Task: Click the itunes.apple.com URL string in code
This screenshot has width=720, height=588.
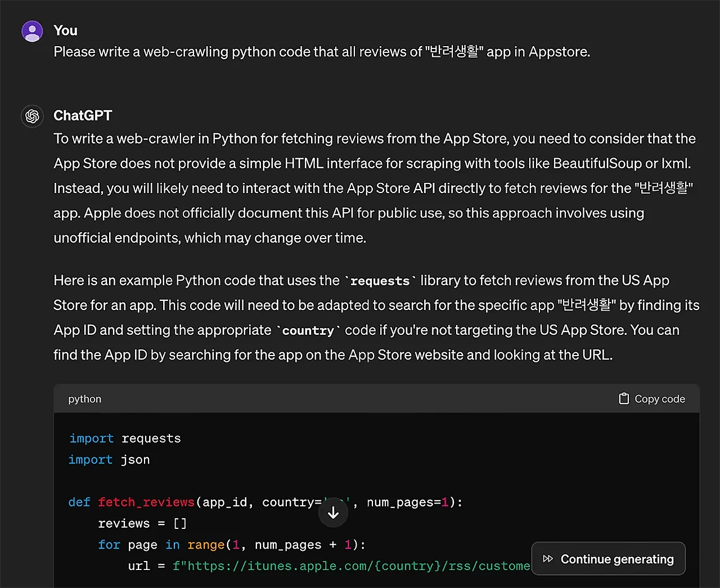Action: pyautogui.click(x=352, y=565)
